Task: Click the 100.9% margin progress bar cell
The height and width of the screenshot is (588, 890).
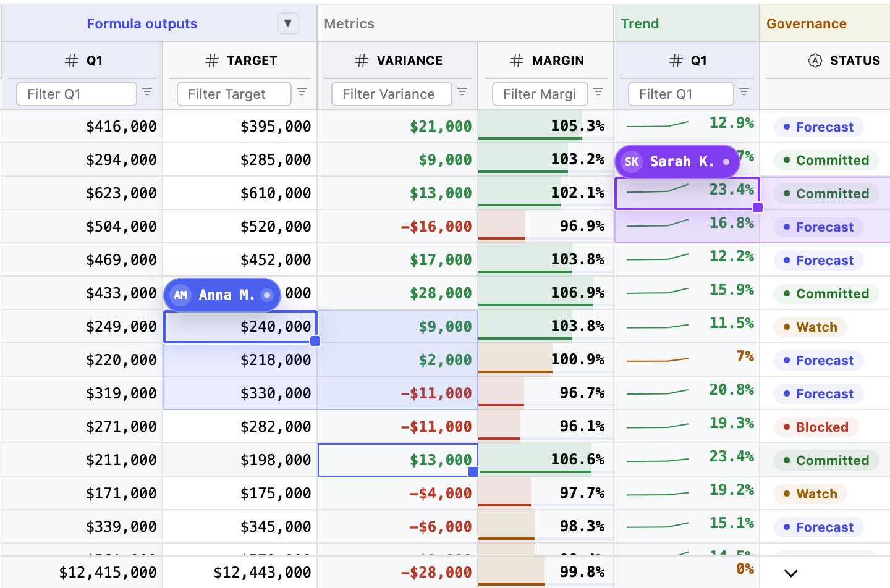Action: click(x=546, y=360)
